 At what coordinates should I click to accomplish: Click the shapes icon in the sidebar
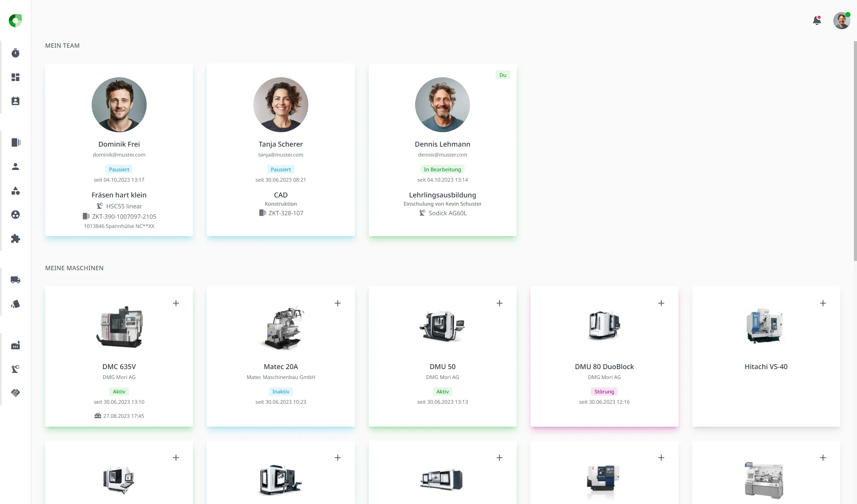click(x=15, y=191)
